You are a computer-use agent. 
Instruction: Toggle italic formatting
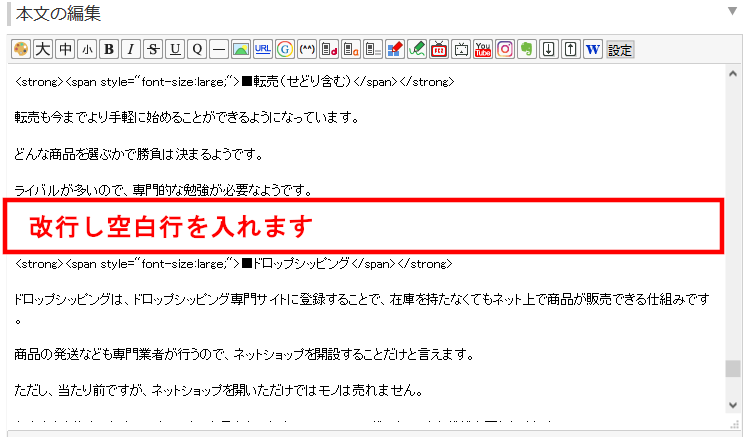point(131,49)
